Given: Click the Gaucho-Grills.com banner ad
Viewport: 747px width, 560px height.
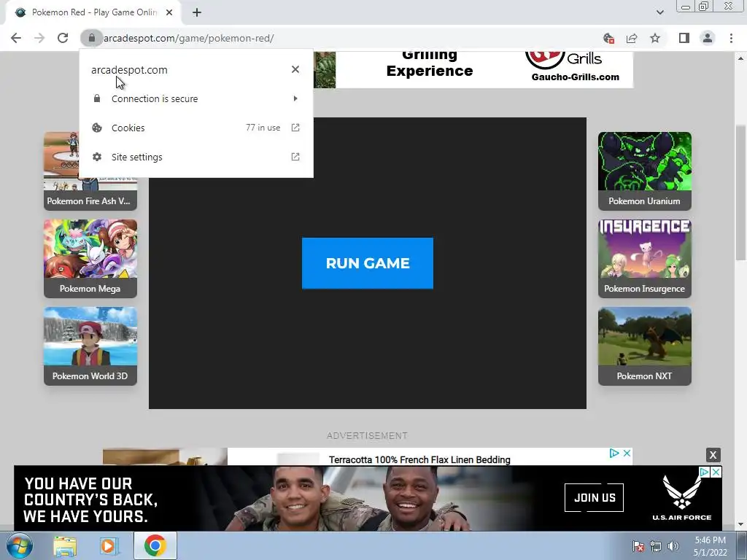Looking at the screenshot, I should click(x=473, y=69).
